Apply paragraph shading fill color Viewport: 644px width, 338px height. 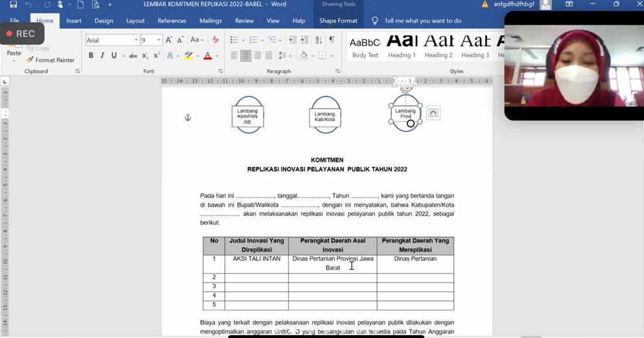(x=303, y=56)
